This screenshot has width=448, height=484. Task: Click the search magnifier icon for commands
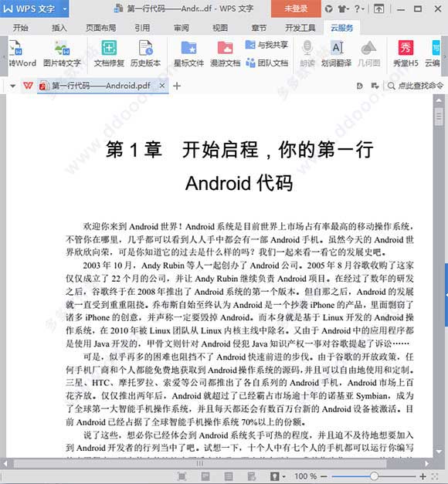click(391, 86)
